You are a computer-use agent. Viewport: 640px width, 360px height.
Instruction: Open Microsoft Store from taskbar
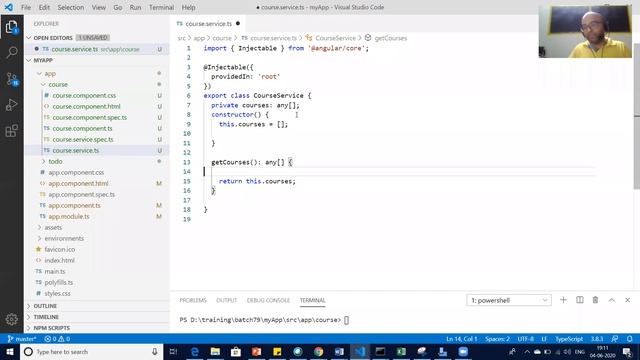pos(236,352)
